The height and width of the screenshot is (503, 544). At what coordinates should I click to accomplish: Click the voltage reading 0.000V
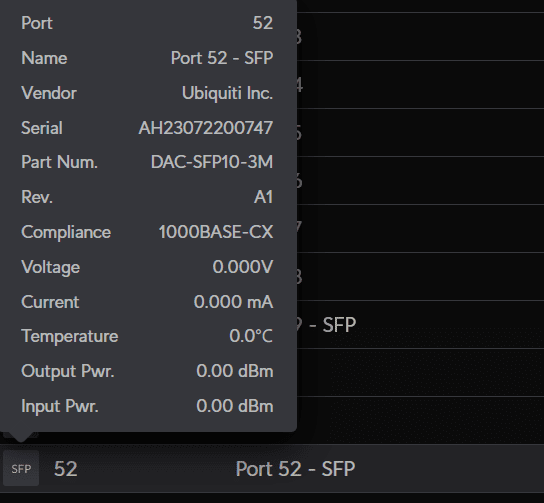(x=243, y=267)
